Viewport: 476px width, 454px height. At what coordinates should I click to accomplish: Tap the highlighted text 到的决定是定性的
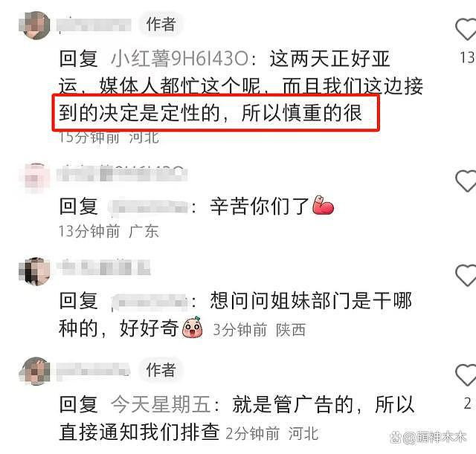coord(140,113)
